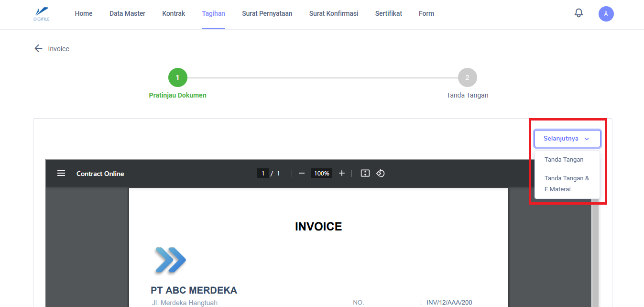Zoom out the PDF with minus icon
The image size is (644, 307).
coord(302,173)
